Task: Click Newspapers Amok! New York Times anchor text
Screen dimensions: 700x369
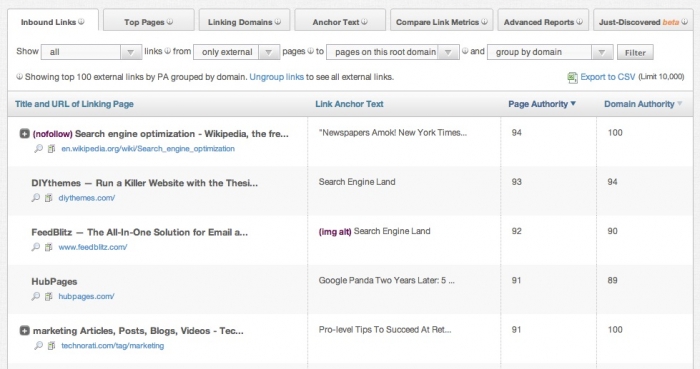Action: (x=393, y=133)
